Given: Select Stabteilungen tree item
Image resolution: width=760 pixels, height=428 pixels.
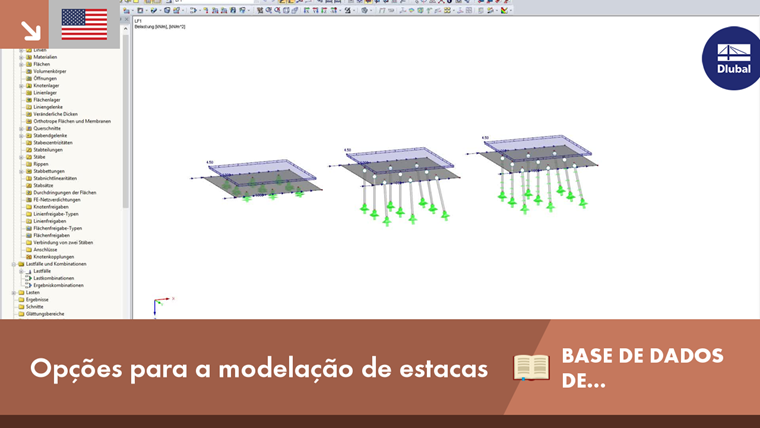Looking at the screenshot, I should coord(48,150).
